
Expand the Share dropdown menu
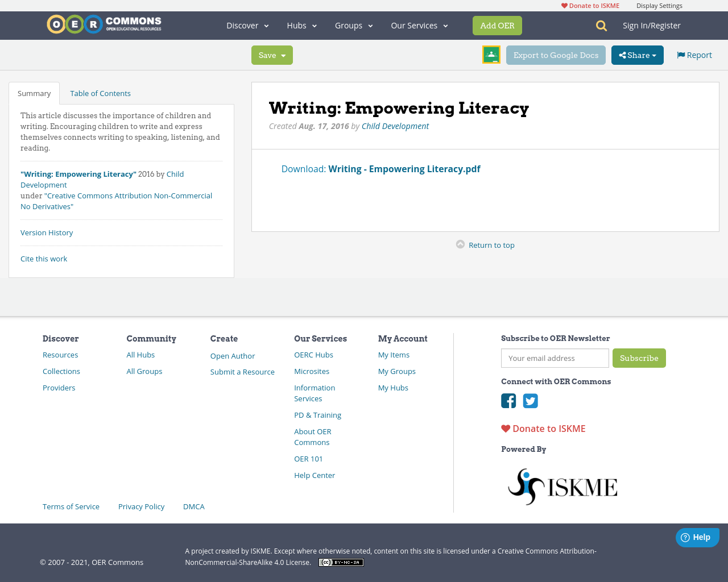637,55
